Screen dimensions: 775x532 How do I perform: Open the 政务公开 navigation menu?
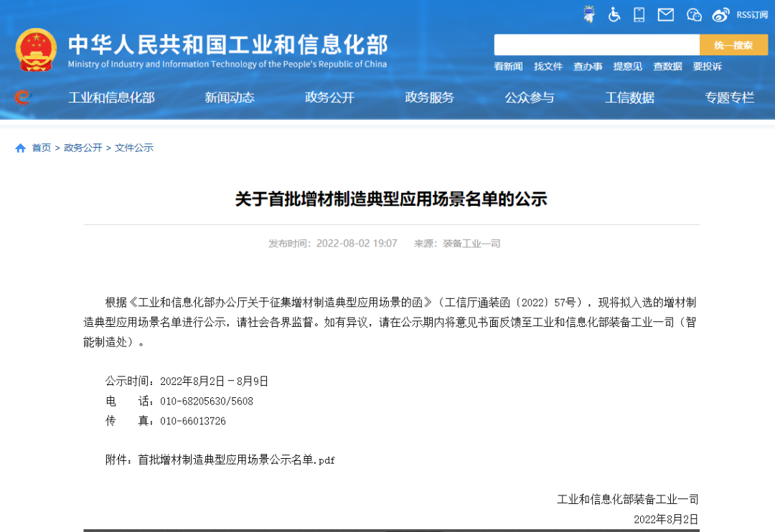[x=329, y=98]
